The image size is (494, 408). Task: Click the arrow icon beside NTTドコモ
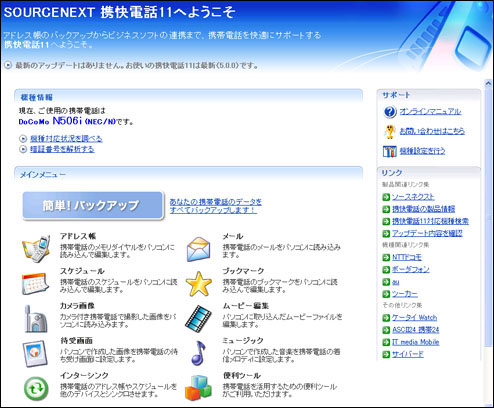coord(386,257)
